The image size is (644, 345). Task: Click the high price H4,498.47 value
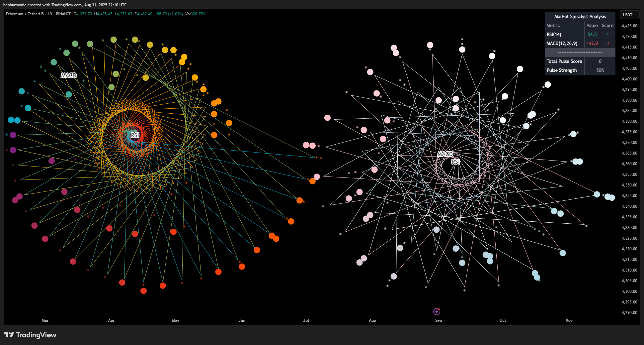[103, 14]
